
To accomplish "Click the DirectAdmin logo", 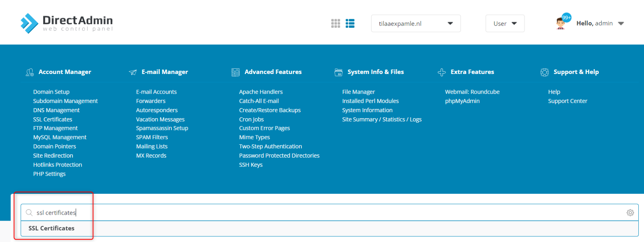I will (x=66, y=23).
